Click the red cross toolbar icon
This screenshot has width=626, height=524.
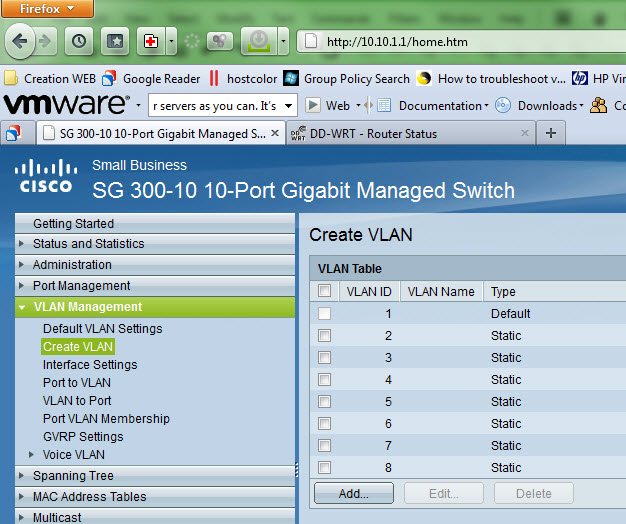point(151,41)
